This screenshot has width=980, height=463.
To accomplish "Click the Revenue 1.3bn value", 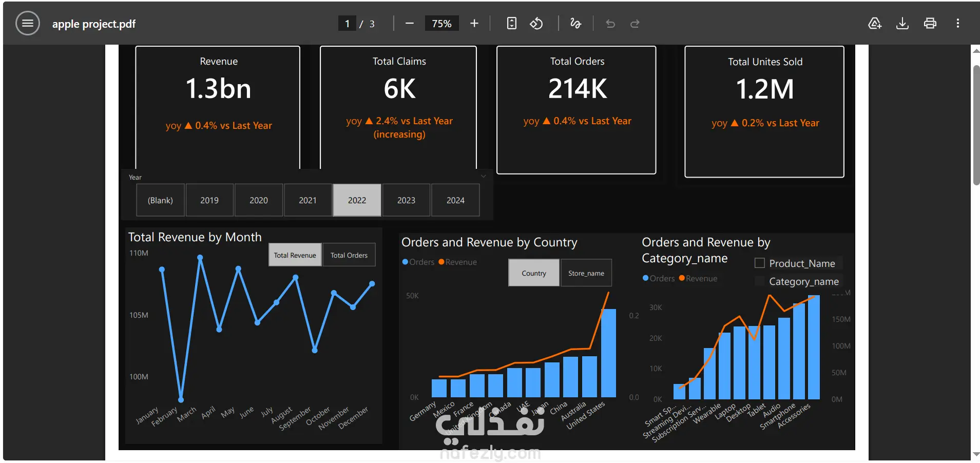I will [x=218, y=89].
